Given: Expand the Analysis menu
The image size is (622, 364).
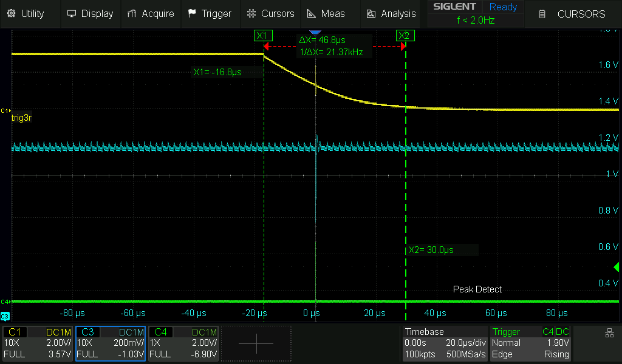Looking at the screenshot, I should [x=392, y=13].
